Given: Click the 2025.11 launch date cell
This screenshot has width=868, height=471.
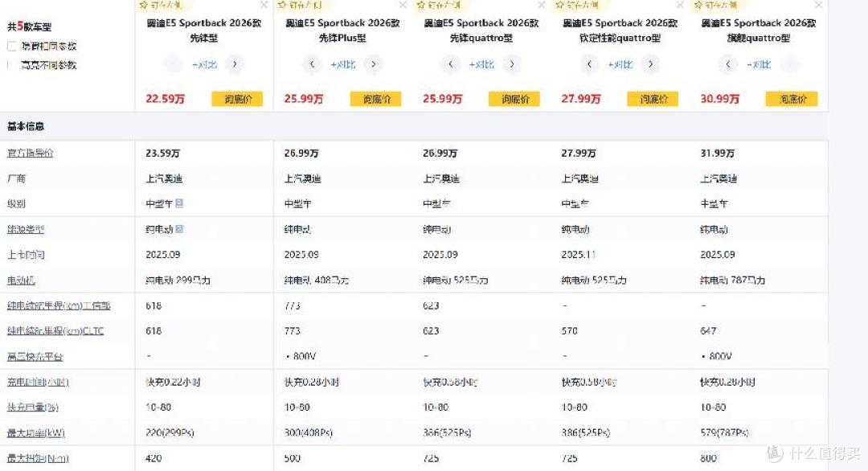Looking at the screenshot, I should [579, 255].
